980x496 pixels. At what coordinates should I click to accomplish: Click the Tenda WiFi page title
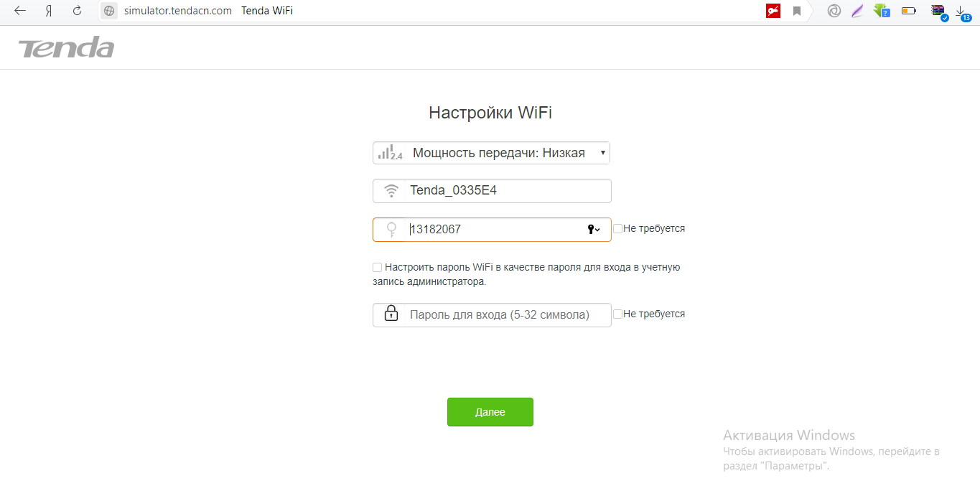click(x=267, y=11)
